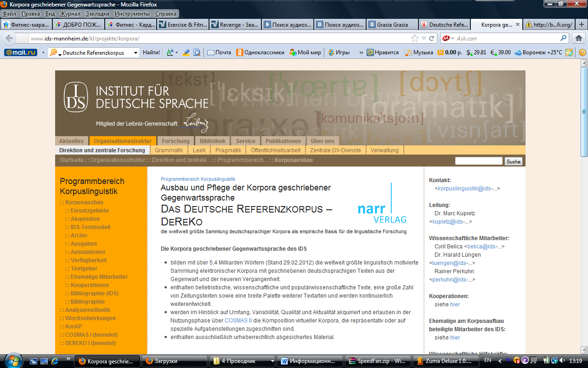588x368 pixels.
Task: Open the Über uns site tab
Action: 322,141
